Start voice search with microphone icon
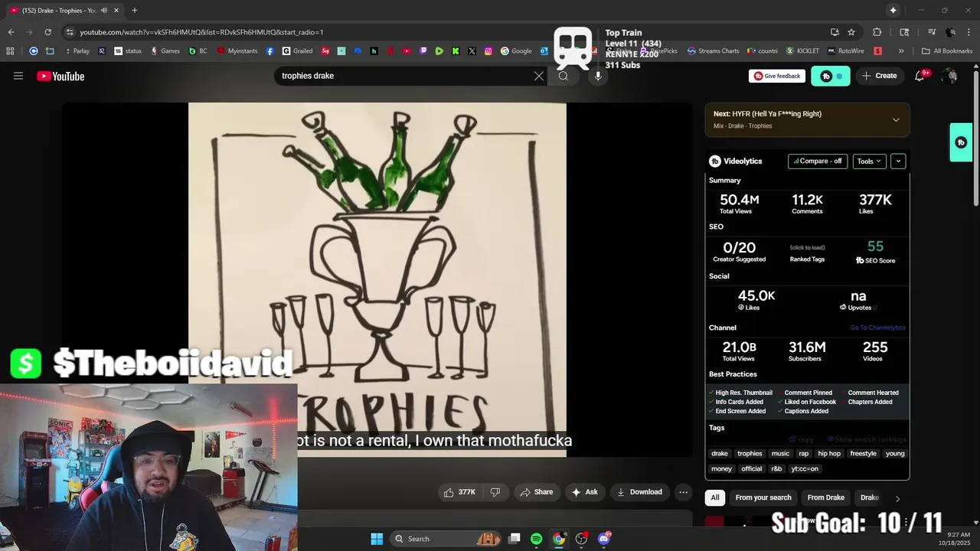 click(598, 76)
